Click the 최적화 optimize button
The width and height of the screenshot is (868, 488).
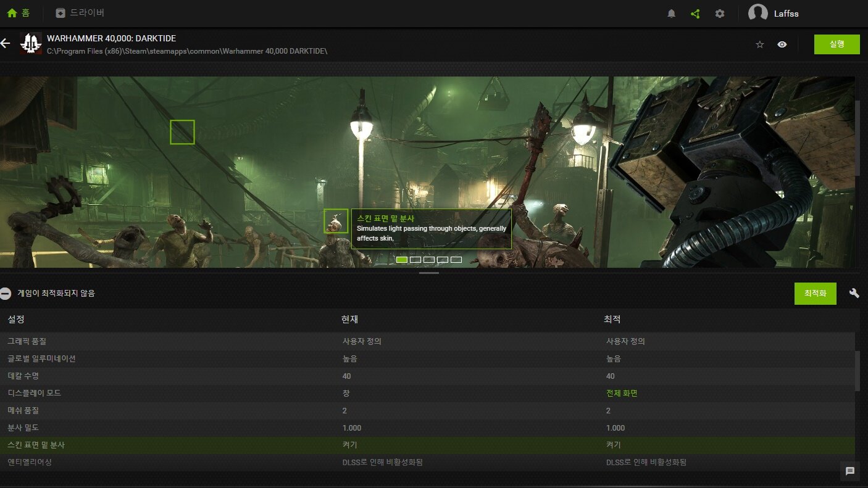tap(815, 294)
